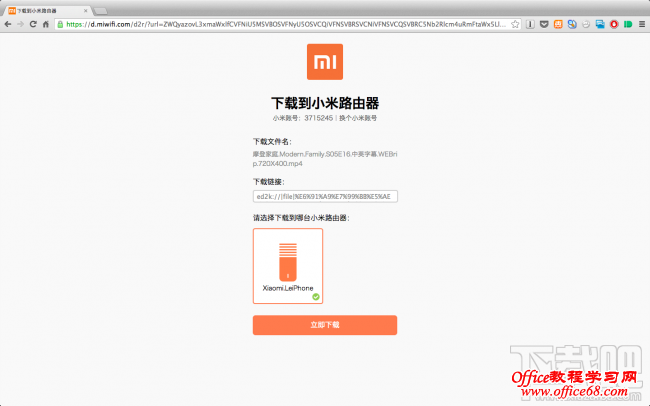Select the Xiaomi.LeiPhone router card

click(x=288, y=266)
